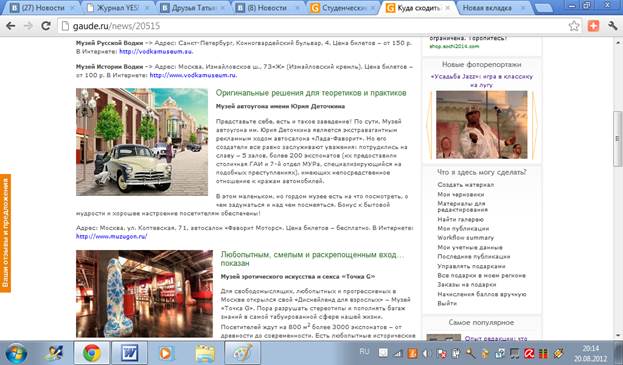The image size is (623, 365).
Task: Close the "Куда сходить" tab
Action: [x=447, y=8]
